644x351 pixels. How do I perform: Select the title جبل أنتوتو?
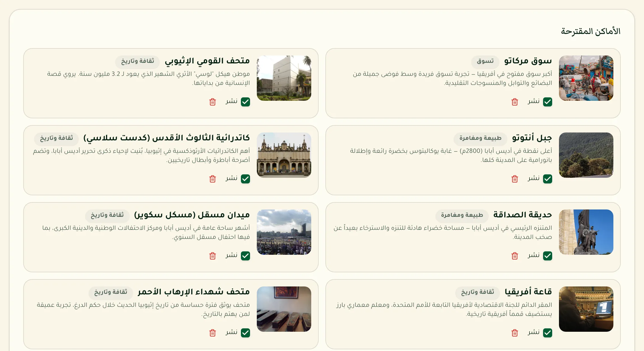532,138
